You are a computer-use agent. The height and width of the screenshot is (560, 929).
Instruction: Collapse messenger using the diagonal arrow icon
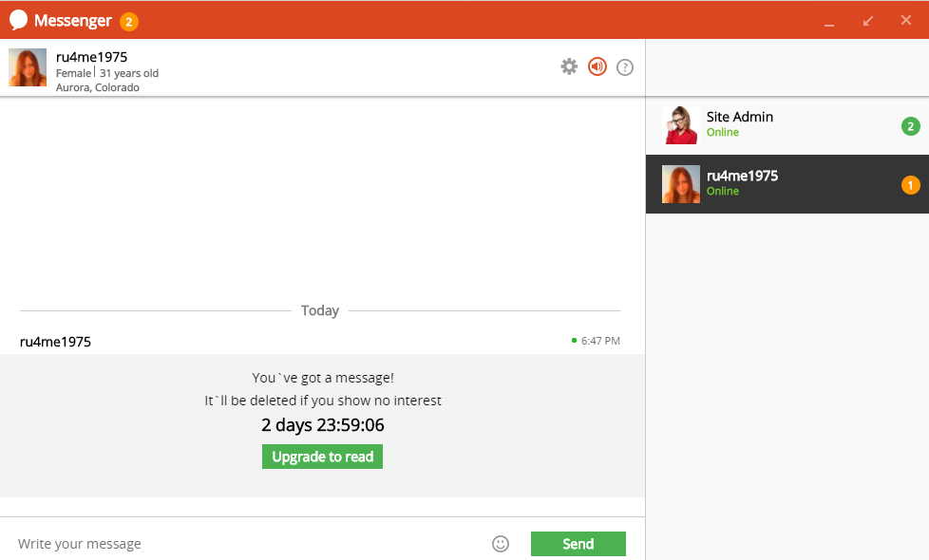click(x=868, y=21)
